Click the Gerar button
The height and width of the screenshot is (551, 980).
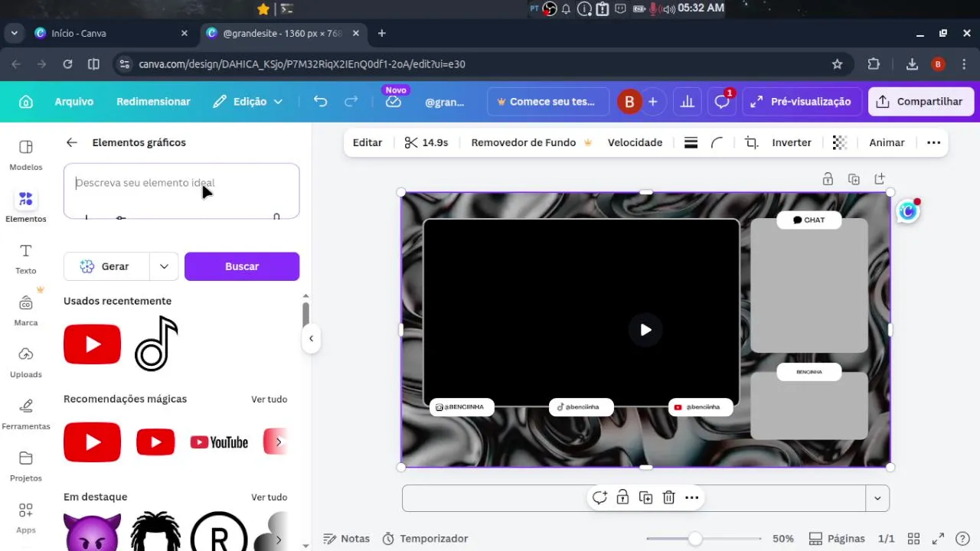click(x=106, y=266)
